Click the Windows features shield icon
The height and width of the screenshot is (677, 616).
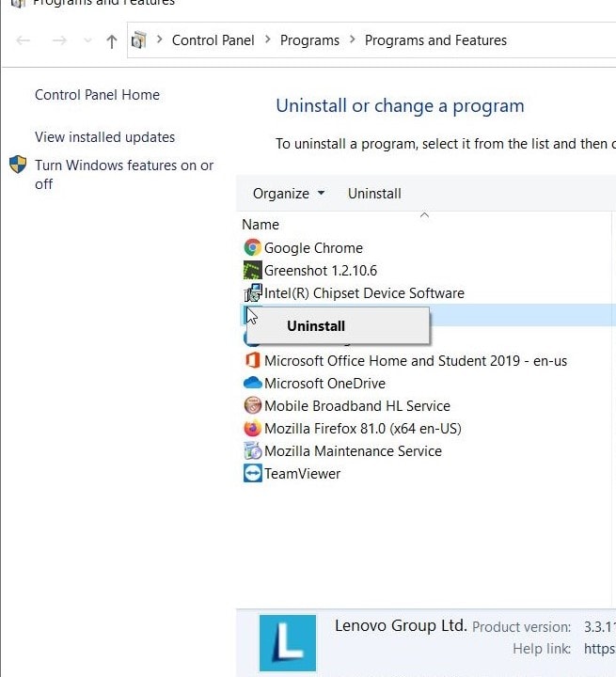click(18, 164)
